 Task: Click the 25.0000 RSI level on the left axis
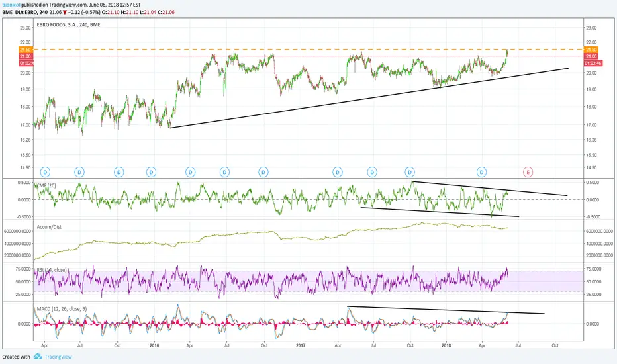coord(23,294)
